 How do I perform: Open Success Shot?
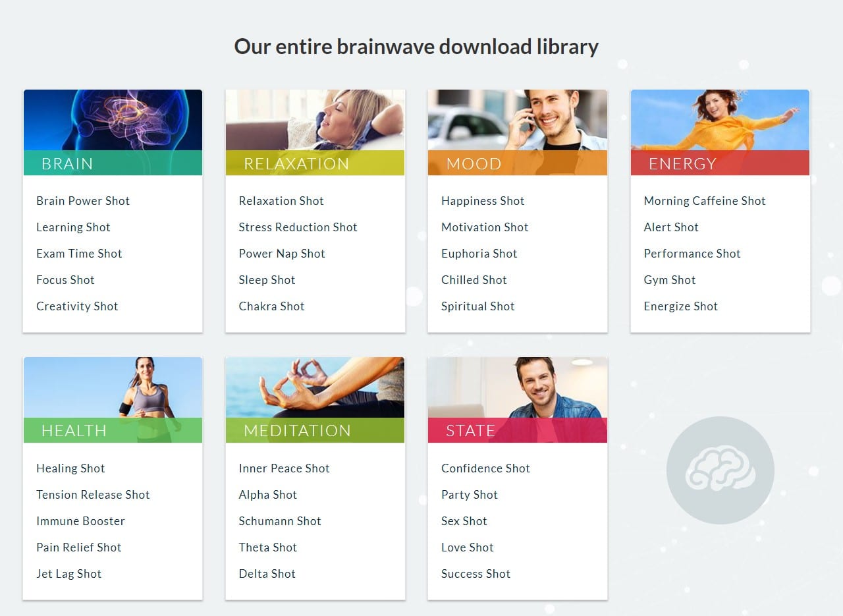coord(476,574)
